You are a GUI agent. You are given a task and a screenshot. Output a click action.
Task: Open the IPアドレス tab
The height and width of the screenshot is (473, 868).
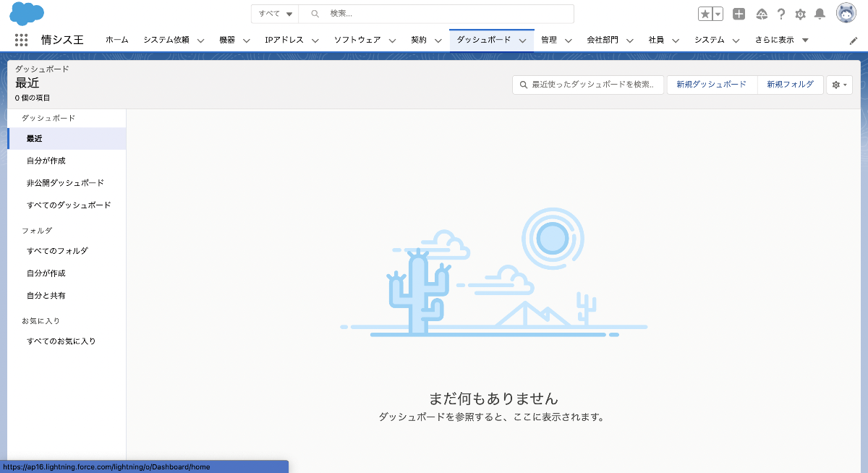pyautogui.click(x=284, y=41)
